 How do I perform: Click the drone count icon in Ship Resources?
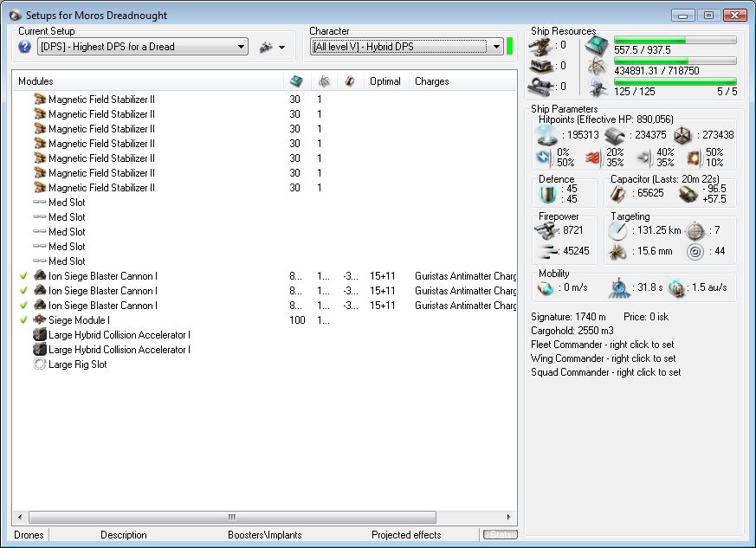540,87
